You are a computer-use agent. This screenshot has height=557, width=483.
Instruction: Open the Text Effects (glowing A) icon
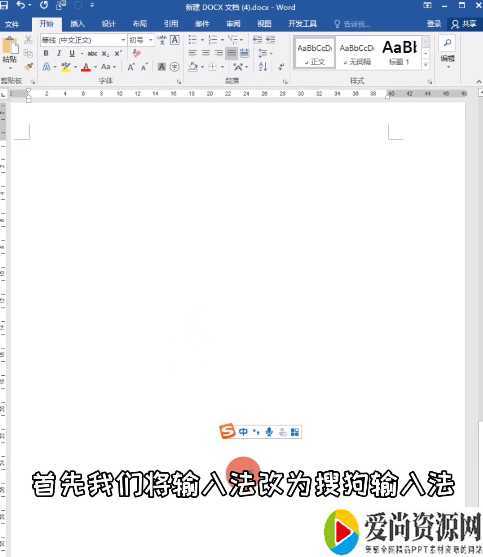point(47,67)
